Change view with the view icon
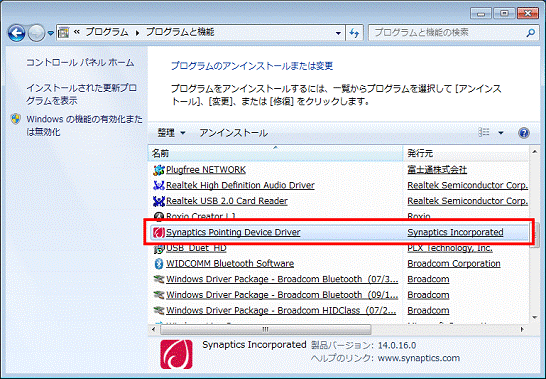 tap(484, 132)
